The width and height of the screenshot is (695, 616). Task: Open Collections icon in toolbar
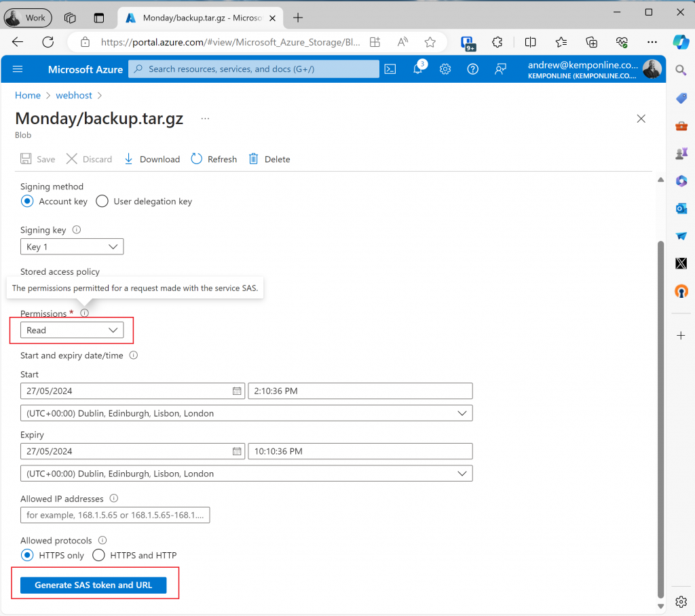(x=591, y=42)
